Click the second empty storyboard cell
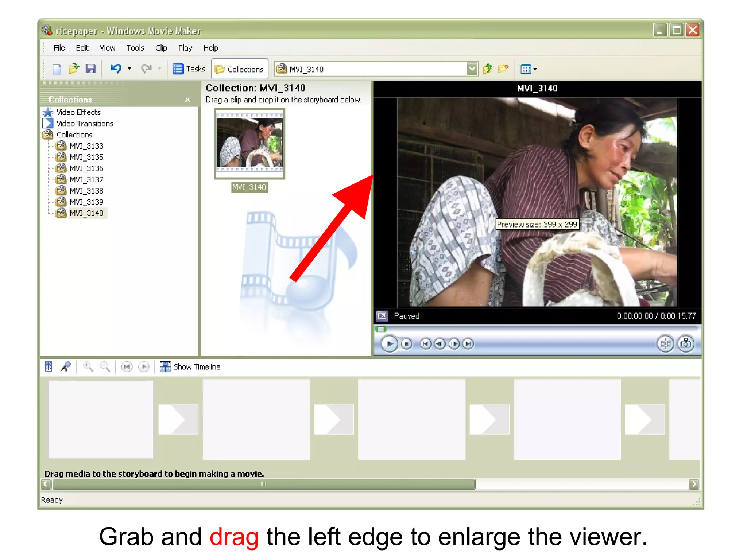 click(256, 419)
